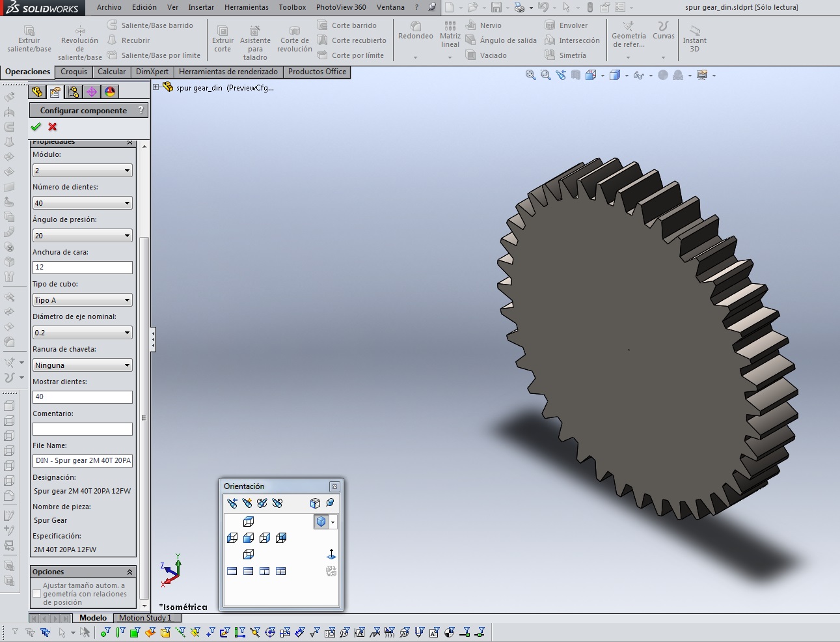
Task: Select Front view cube in Orientación
Action: pos(249,538)
